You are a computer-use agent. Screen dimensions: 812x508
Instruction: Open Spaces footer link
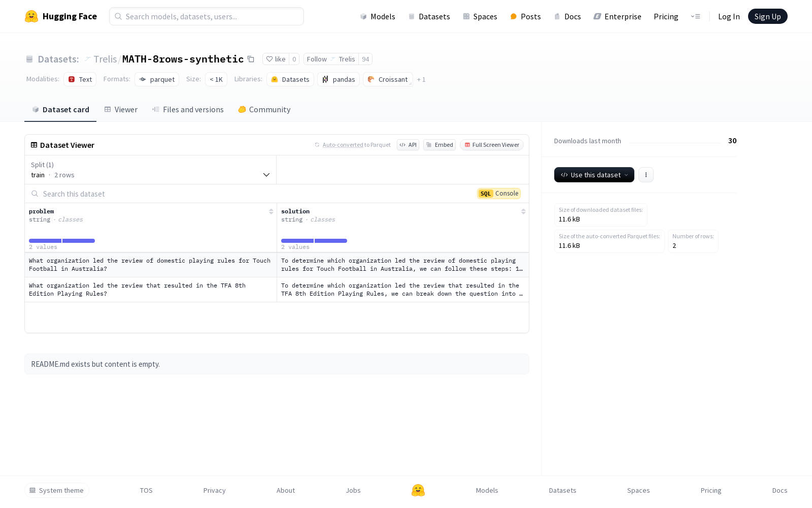[638, 490]
